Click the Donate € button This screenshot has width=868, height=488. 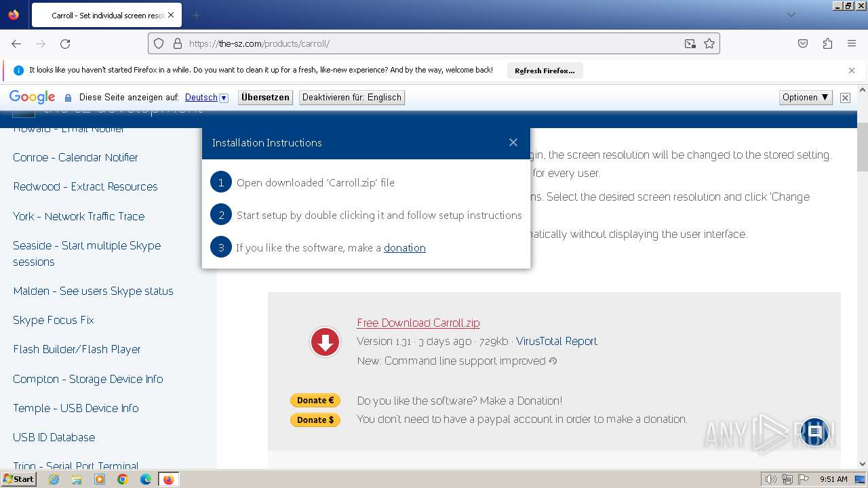(315, 401)
